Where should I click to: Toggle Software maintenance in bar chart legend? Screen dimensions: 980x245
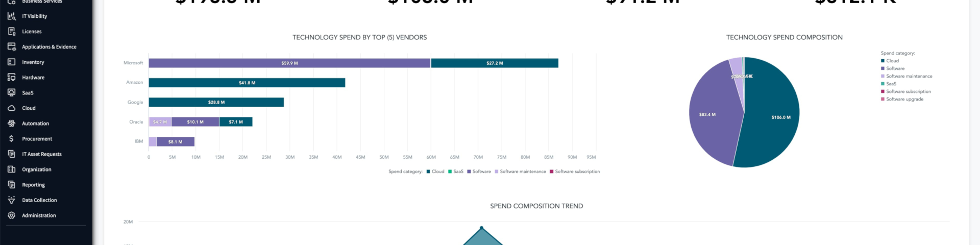tap(520, 171)
